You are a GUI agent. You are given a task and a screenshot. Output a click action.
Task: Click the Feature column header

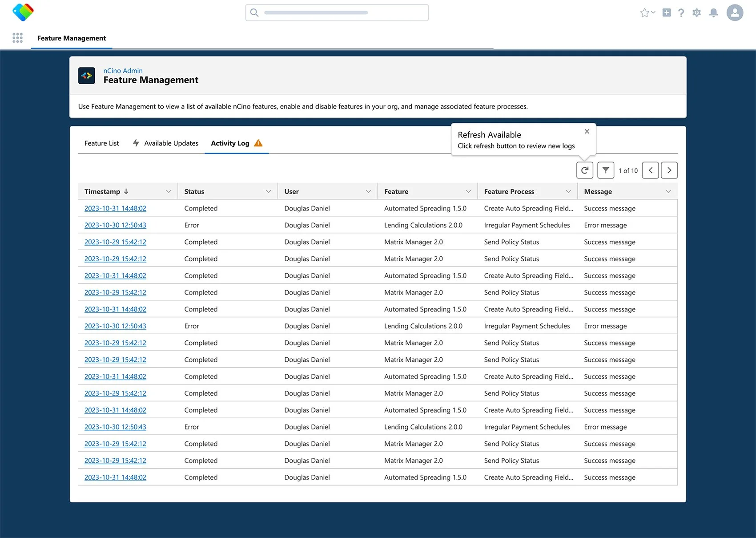click(x=428, y=191)
